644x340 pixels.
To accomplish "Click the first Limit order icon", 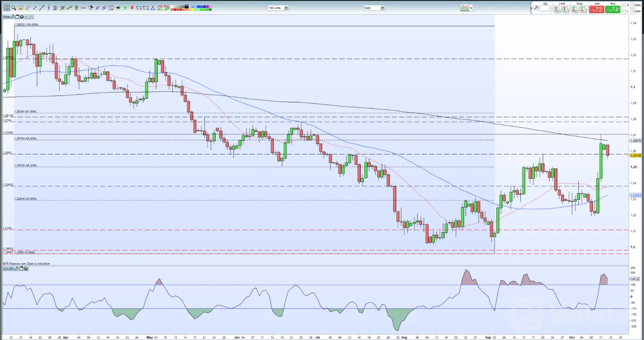I will (x=557, y=9).
